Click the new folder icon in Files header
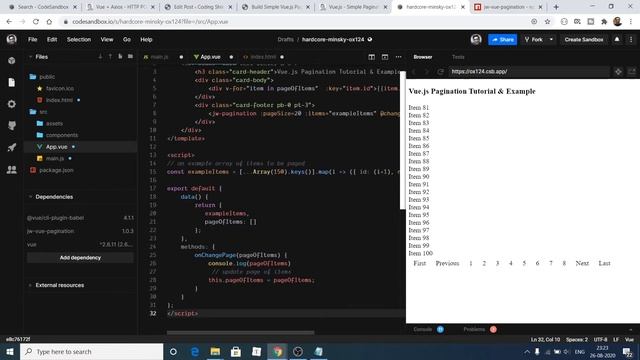Image resolution: width=640 pixels, height=360 pixels. coord(130,57)
